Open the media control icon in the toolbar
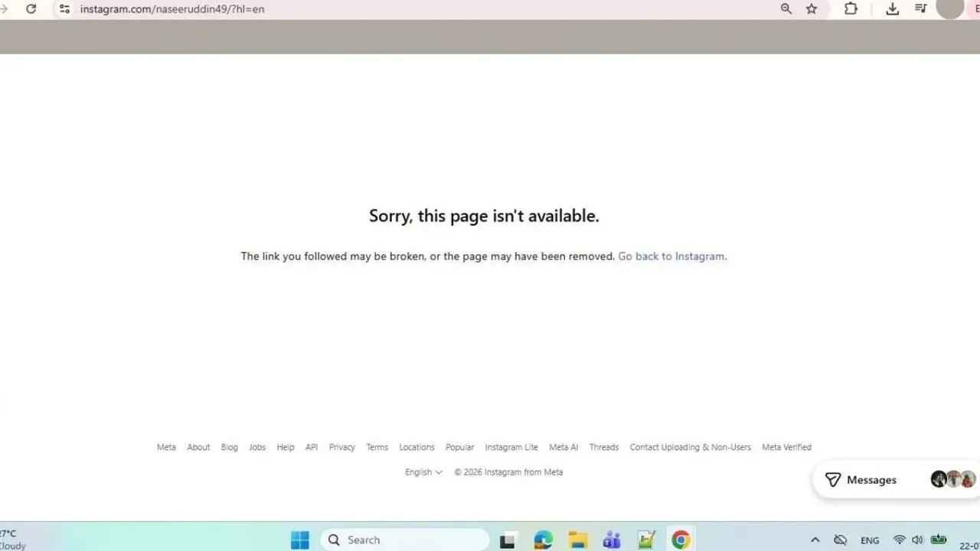The image size is (980, 551). 921,9
